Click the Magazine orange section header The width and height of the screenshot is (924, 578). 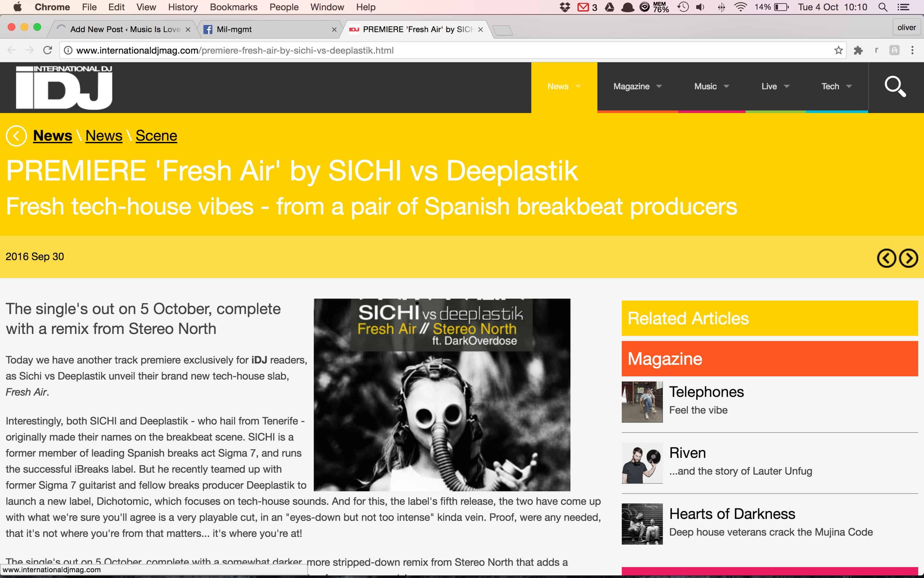click(x=769, y=359)
